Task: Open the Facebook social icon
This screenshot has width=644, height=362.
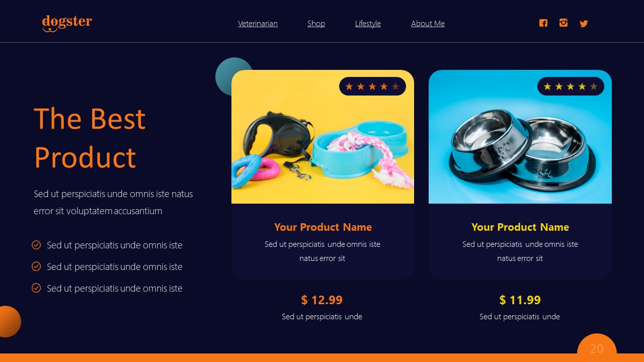Action: coord(543,23)
